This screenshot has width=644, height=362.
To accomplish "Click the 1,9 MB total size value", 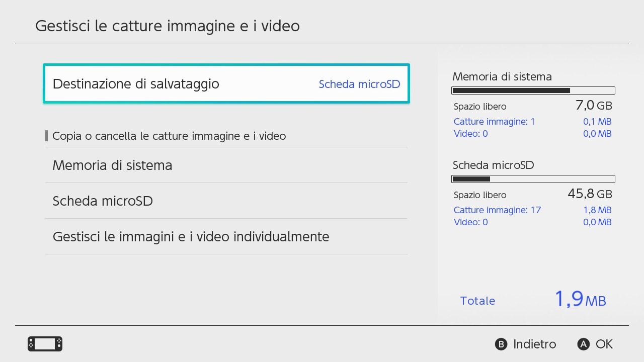I will point(580,300).
